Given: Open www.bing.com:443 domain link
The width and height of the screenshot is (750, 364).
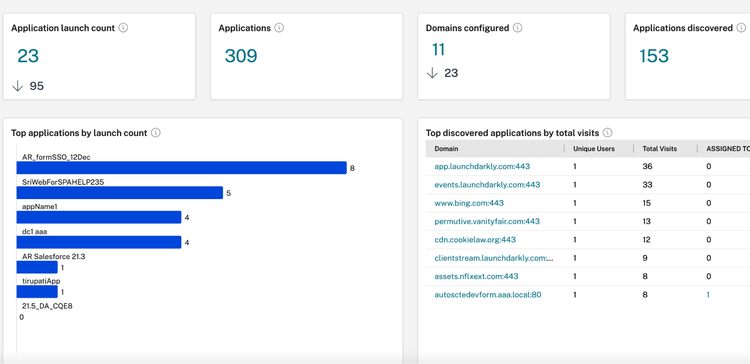Looking at the screenshot, I should point(469,203).
